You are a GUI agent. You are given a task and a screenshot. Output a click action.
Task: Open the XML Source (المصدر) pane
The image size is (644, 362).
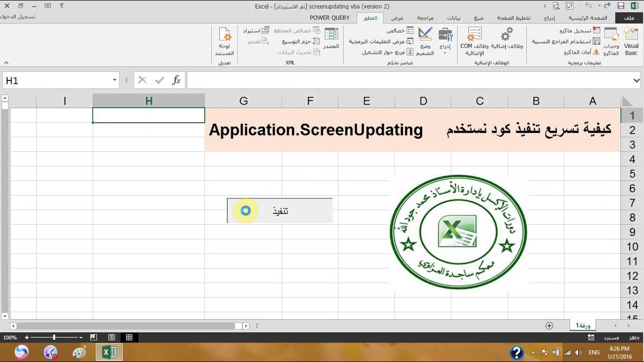click(x=331, y=38)
